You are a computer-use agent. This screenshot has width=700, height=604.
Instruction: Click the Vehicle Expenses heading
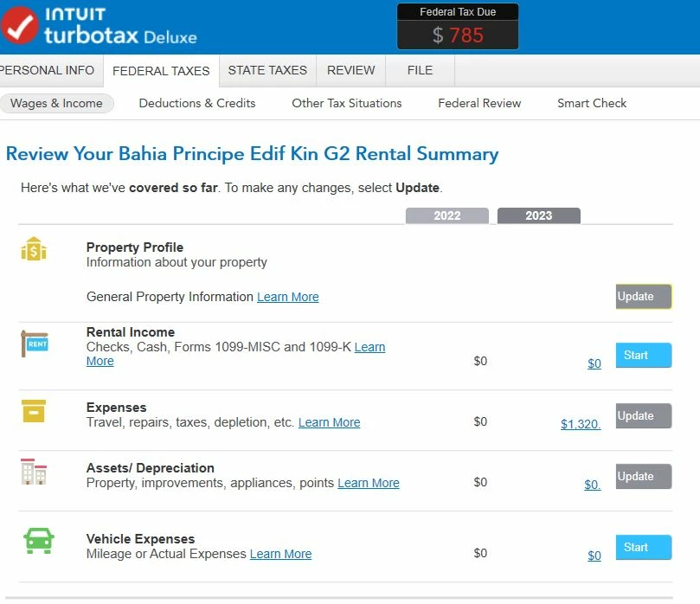click(x=140, y=539)
